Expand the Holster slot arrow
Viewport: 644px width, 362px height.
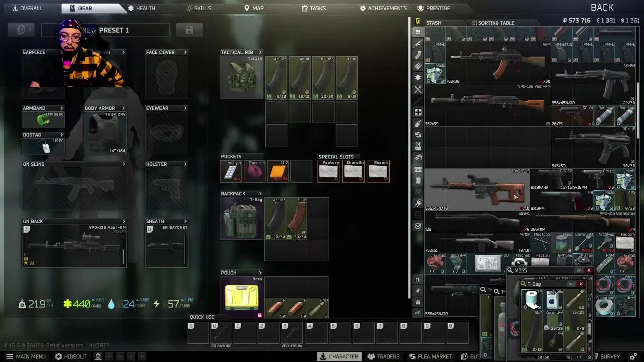(185, 164)
